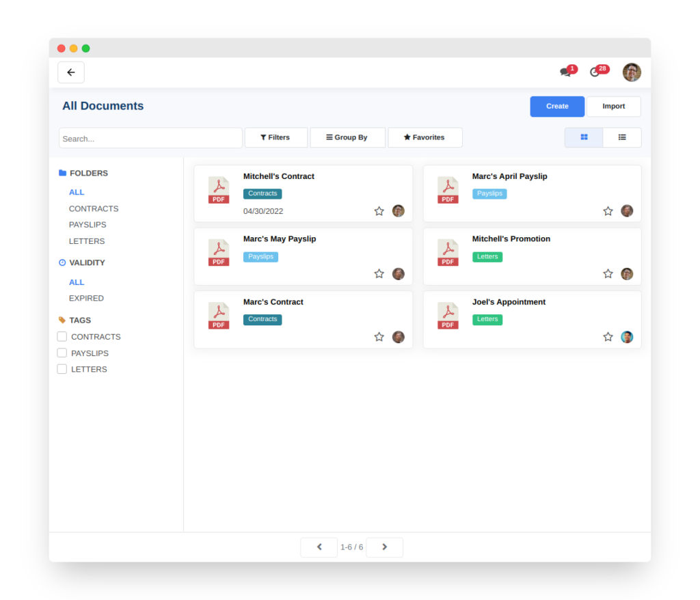700x600 pixels.
Task: Open the Favorites dropdown
Action: (x=425, y=137)
